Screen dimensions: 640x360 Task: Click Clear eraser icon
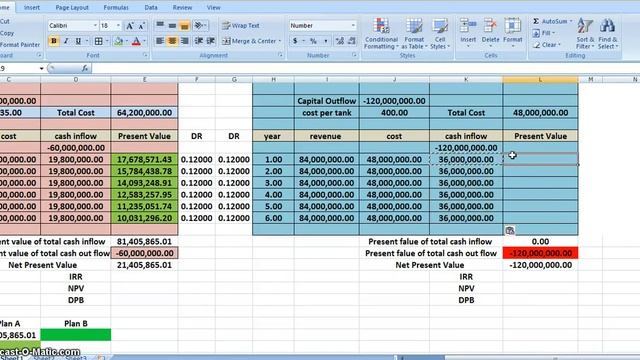(536, 45)
